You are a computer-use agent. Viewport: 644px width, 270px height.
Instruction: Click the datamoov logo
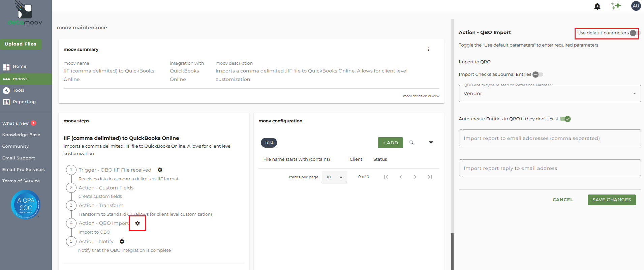25,13
